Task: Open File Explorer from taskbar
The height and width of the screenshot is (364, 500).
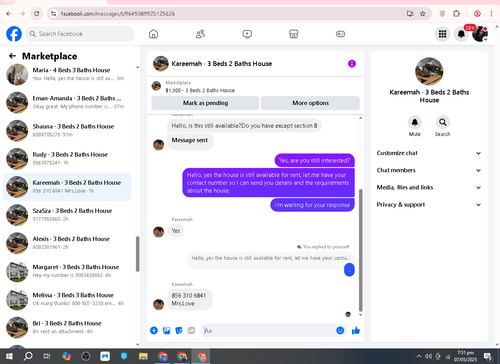Action: click(x=143, y=356)
